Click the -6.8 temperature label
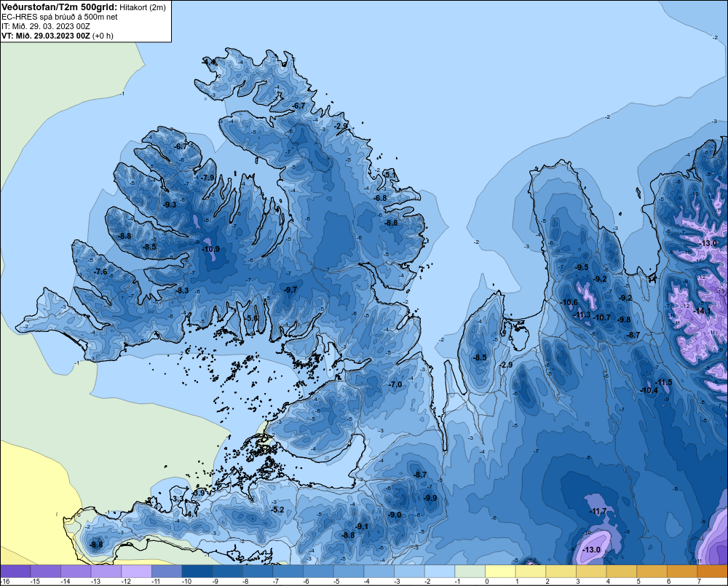Image resolution: width=728 pixels, height=586 pixels. (x=380, y=198)
